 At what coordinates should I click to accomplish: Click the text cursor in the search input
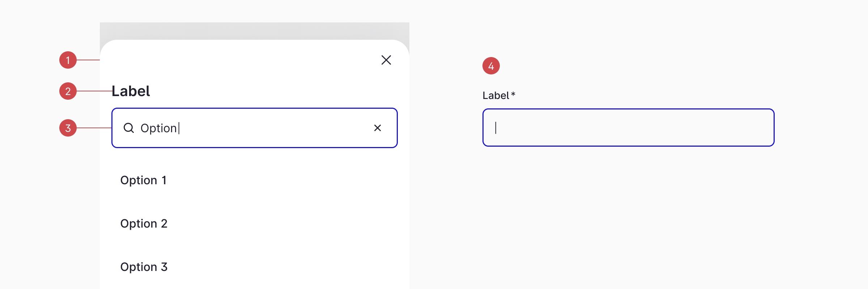tap(178, 128)
